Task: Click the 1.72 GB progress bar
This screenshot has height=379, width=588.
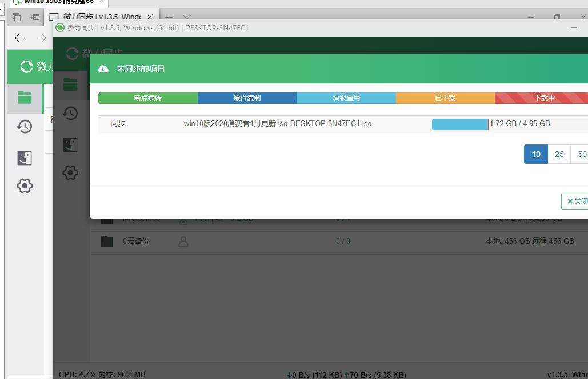Action: 460,123
